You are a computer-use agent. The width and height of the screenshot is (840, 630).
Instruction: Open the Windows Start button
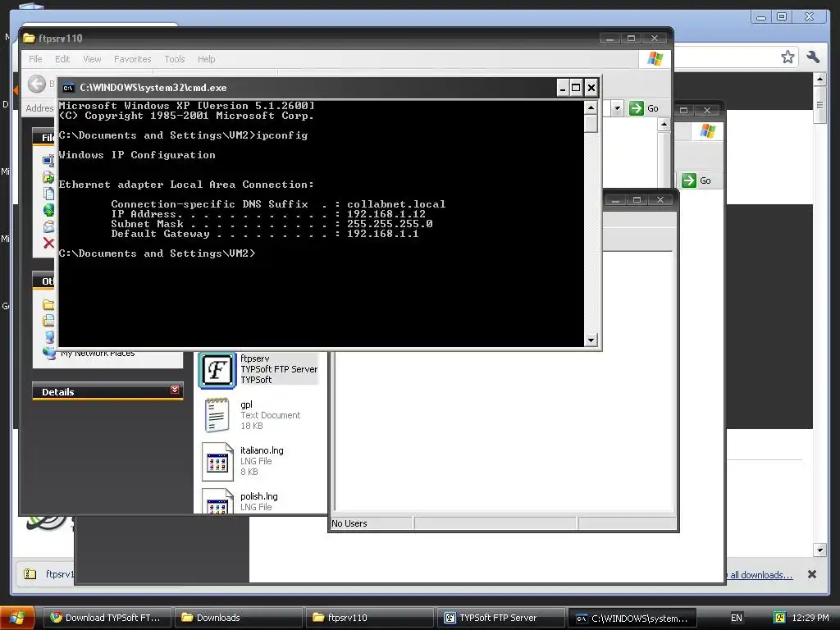tap(18, 618)
